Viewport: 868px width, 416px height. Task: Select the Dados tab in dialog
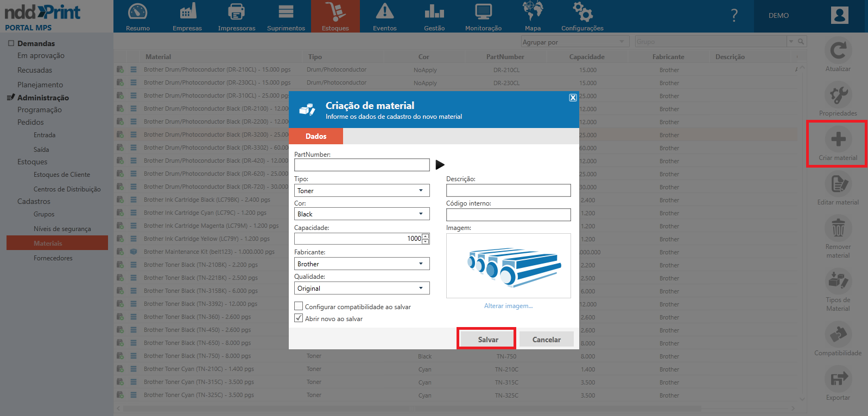316,136
